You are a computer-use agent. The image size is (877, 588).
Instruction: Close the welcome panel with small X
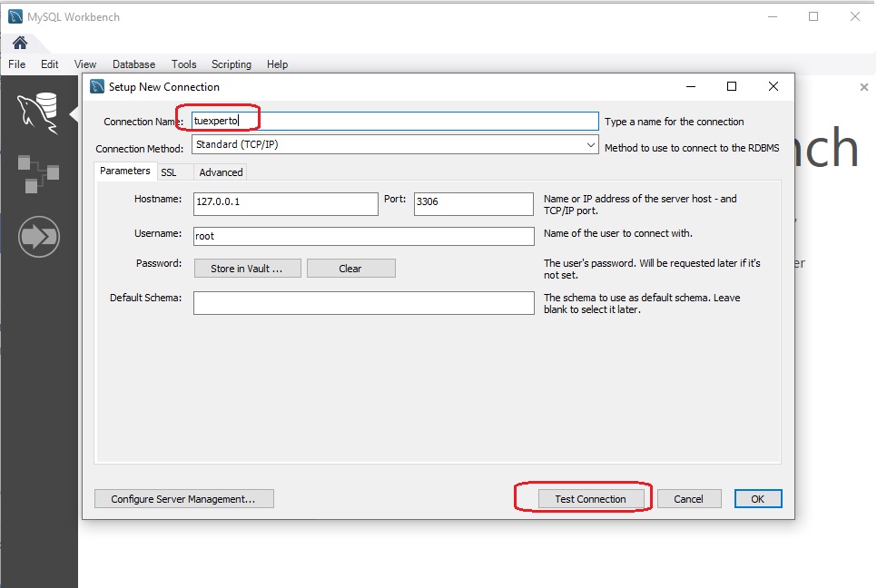pyautogui.click(x=863, y=87)
